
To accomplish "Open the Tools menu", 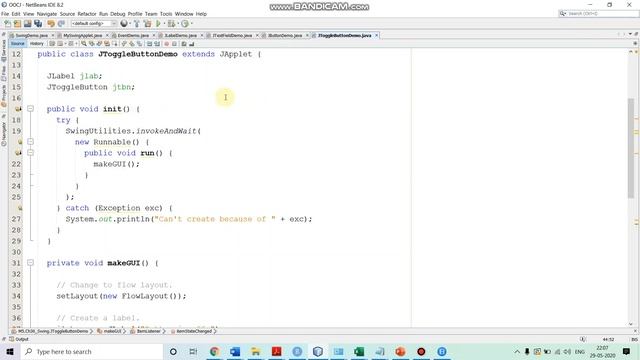I will (166, 14).
